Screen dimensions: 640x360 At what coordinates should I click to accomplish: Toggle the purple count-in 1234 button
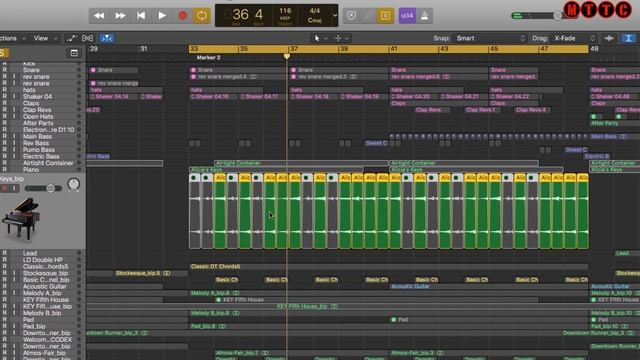[x=407, y=16]
